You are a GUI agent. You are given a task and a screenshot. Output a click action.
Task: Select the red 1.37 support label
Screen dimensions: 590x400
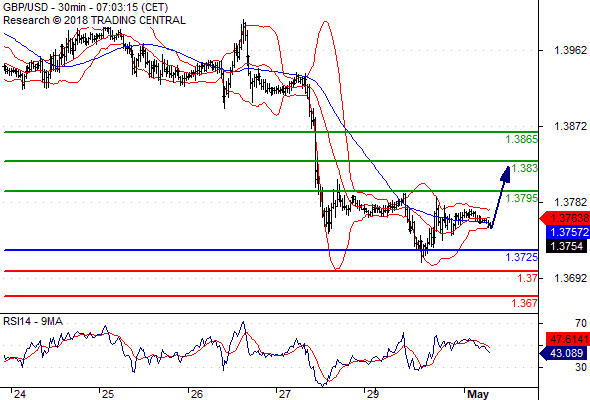coord(528,278)
